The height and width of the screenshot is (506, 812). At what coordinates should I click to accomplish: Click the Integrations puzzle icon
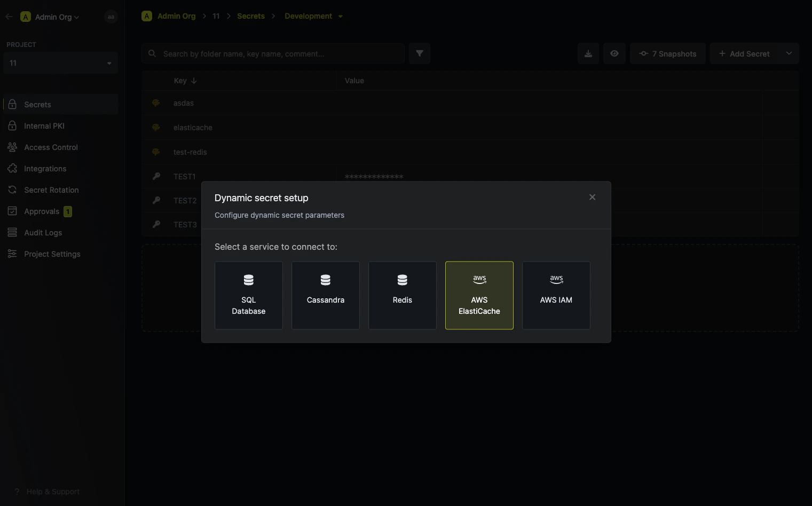pos(12,168)
